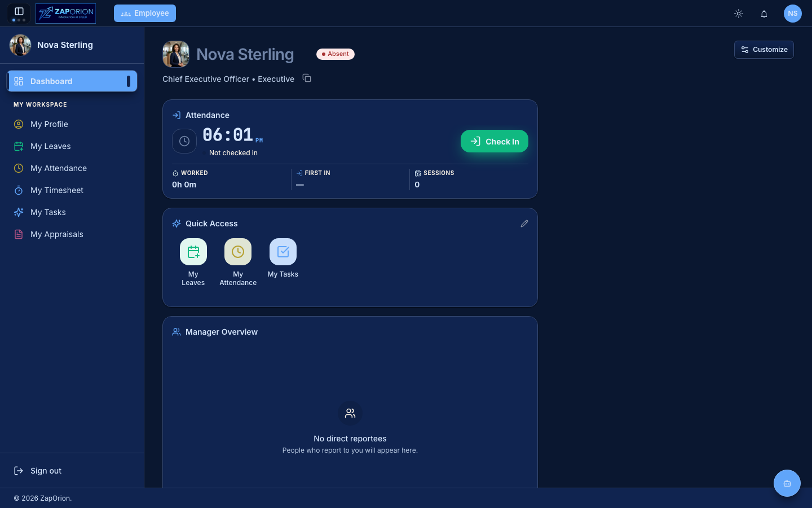
Task: Edit Quick Access with pencil icon
Action: click(x=524, y=224)
